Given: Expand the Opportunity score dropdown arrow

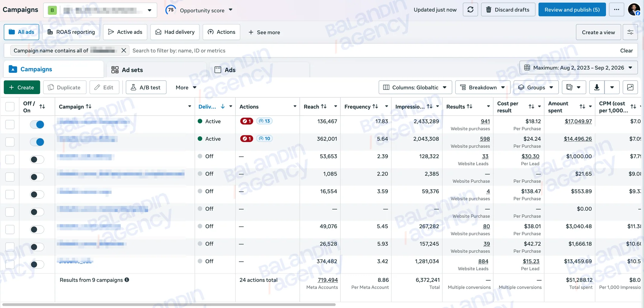Looking at the screenshot, I should pyautogui.click(x=231, y=10).
